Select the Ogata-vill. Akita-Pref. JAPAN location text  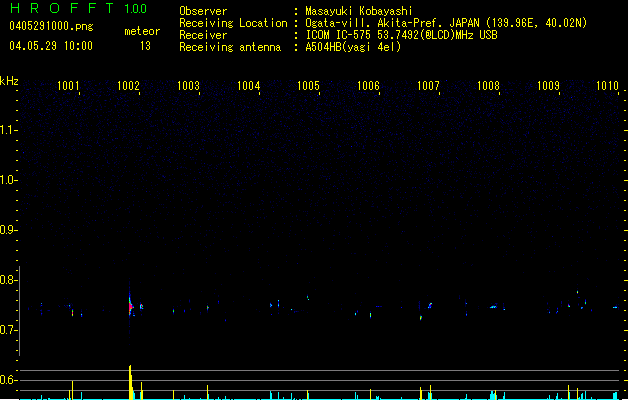tap(446, 23)
